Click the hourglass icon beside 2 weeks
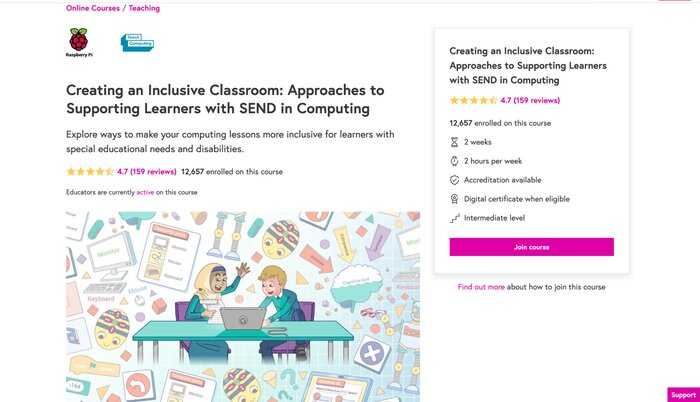 click(454, 142)
